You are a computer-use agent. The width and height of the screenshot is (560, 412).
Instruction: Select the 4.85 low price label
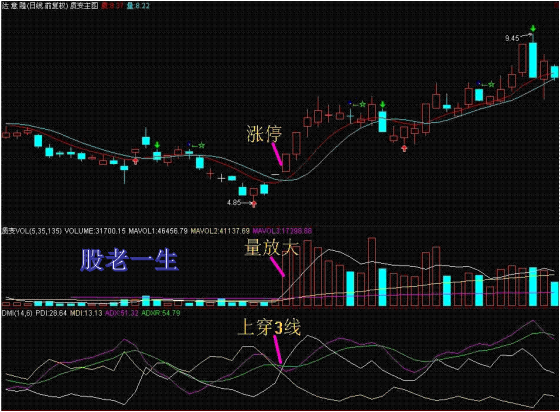234,202
